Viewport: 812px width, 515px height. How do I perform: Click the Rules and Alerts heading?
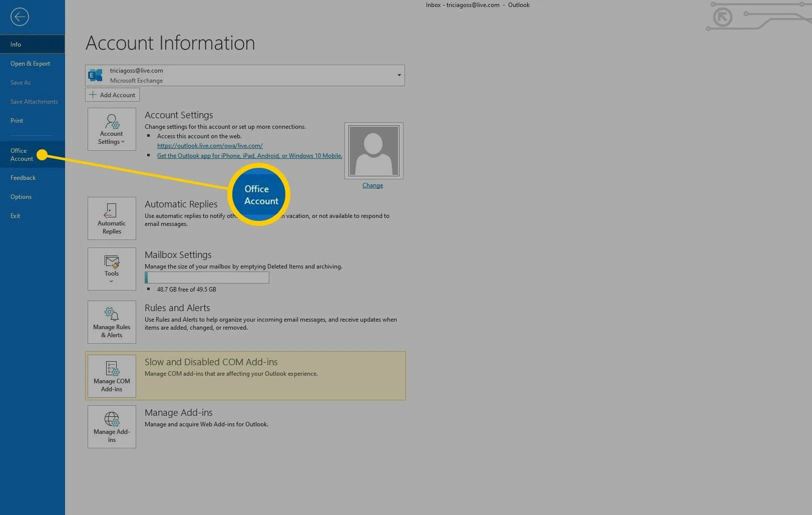[x=177, y=308]
